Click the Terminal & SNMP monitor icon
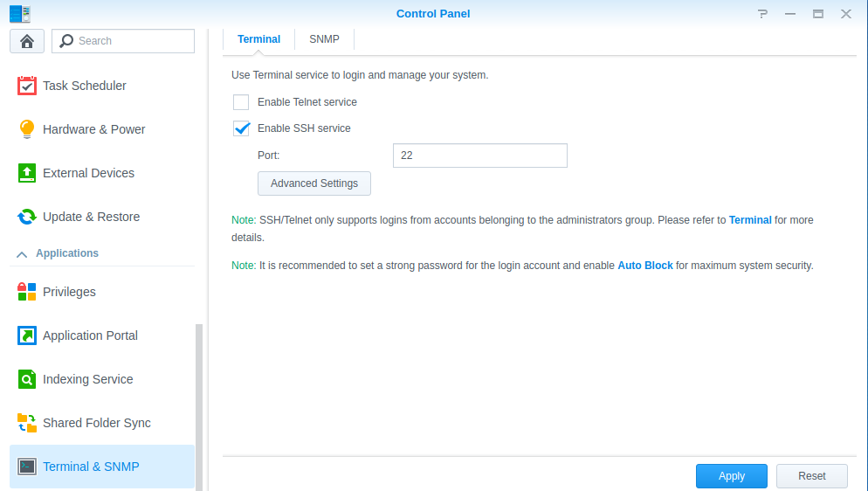The image size is (868, 491). click(x=27, y=467)
